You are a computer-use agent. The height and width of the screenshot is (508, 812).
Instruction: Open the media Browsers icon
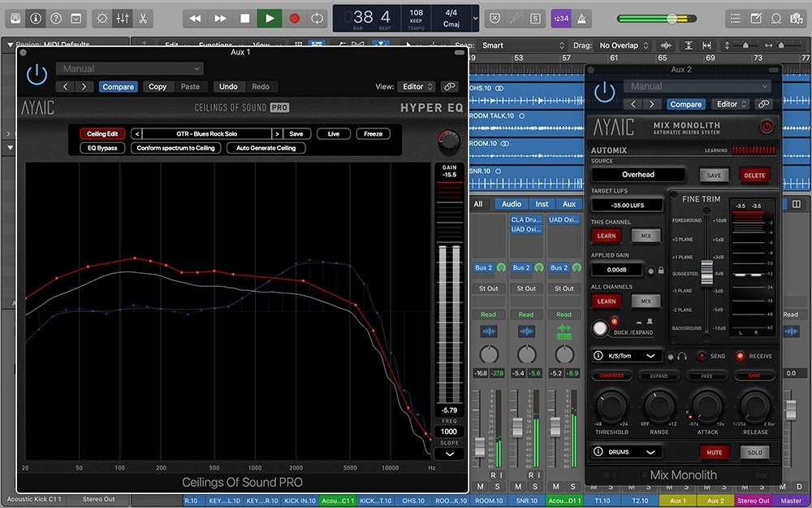pos(797,19)
